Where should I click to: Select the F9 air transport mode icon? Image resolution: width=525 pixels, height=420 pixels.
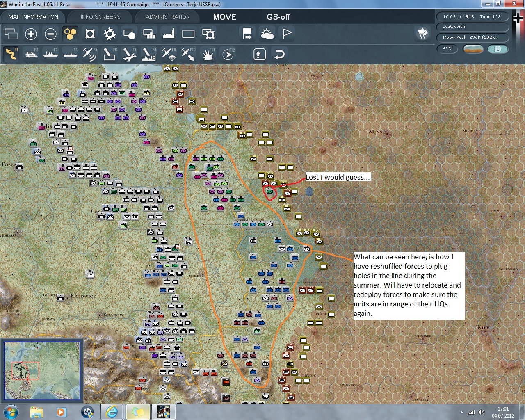(x=169, y=54)
